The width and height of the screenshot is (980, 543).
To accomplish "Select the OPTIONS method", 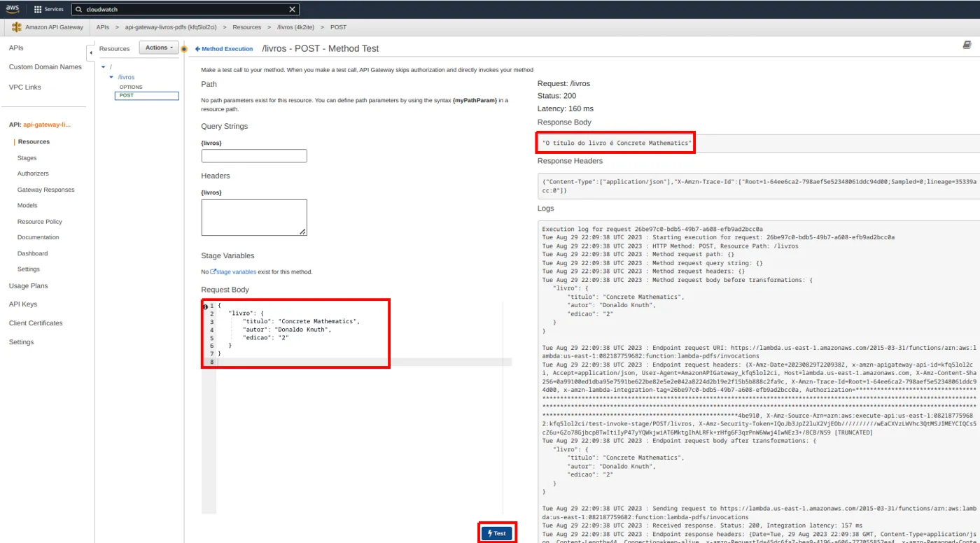I will click(x=131, y=87).
